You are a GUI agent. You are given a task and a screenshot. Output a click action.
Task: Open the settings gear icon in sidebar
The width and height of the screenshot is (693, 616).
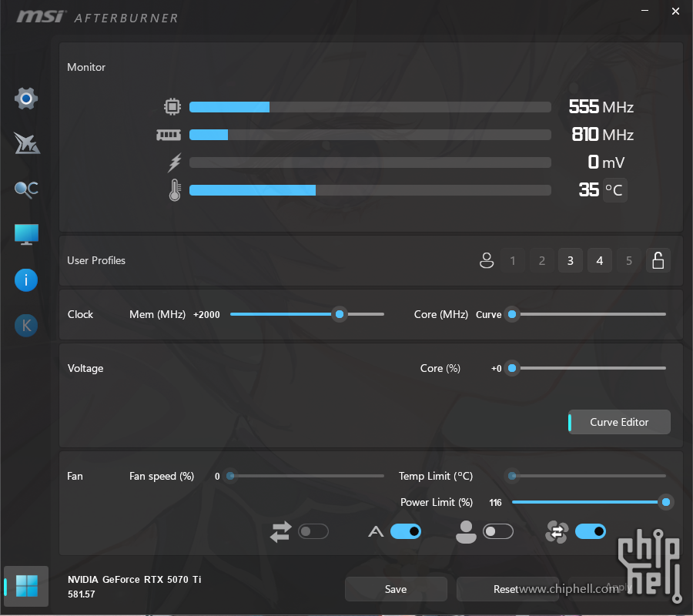(x=26, y=99)
